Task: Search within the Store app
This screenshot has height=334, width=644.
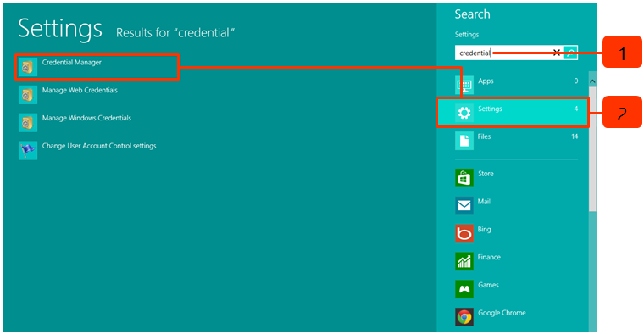Action: point(517,178)
